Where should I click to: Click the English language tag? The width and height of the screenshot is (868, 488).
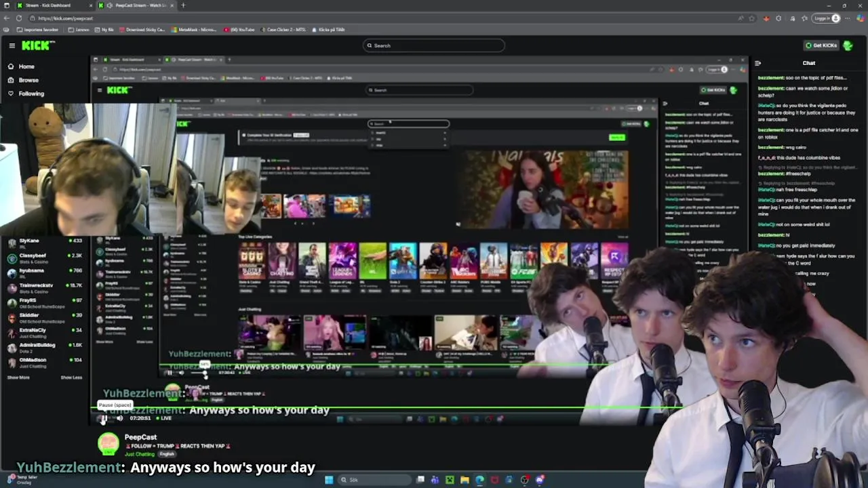[166, 453]
